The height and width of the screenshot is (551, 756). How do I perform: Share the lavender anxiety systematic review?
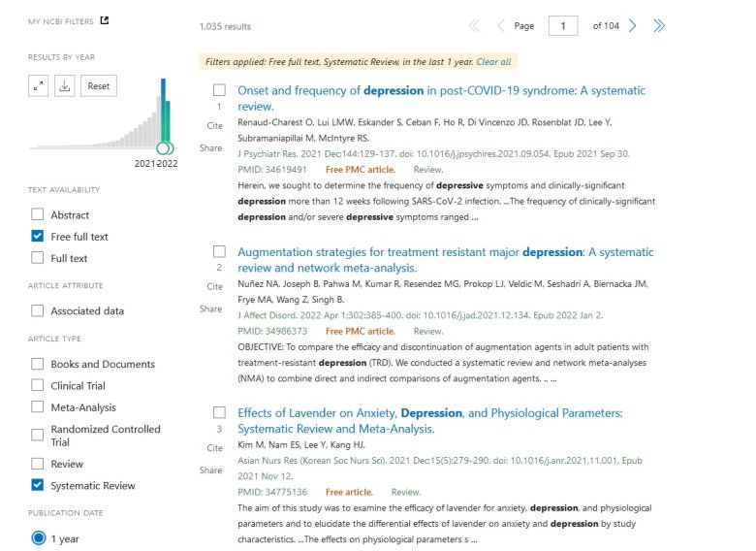point(211,470)
